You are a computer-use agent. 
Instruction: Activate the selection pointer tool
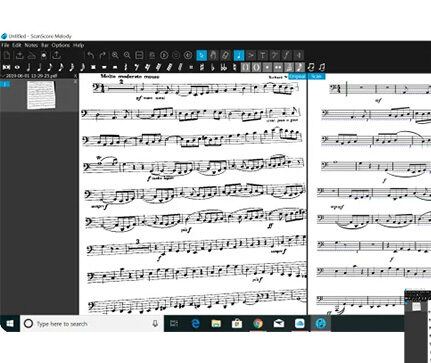click(202, 55)
